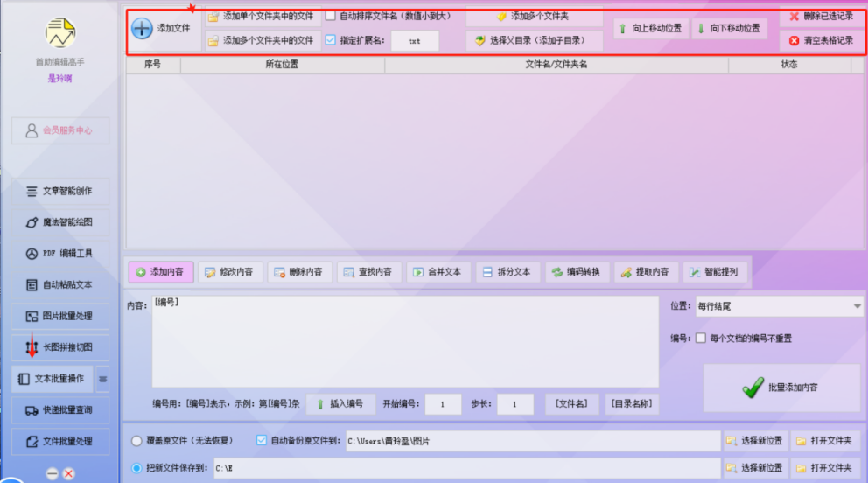Click the blue plus Add File icon
Screen dimensions: 868x483
click(x=142, y=29)
